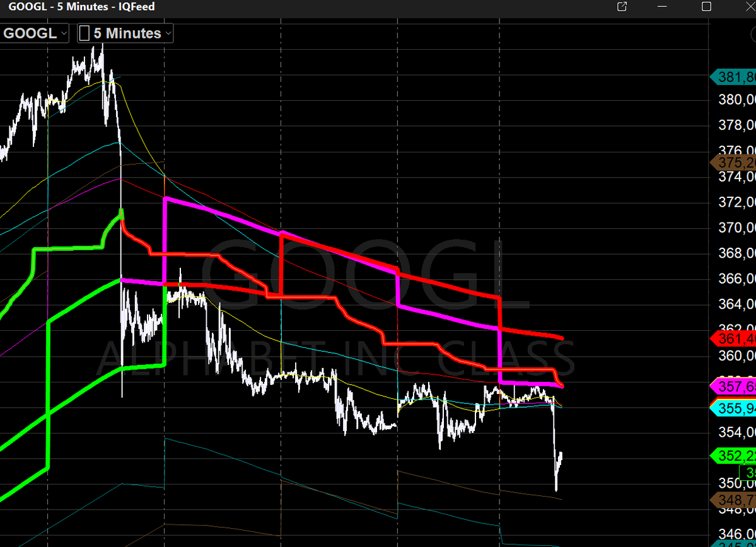Click the brown 348,7 price label

[x=733, y=500]
